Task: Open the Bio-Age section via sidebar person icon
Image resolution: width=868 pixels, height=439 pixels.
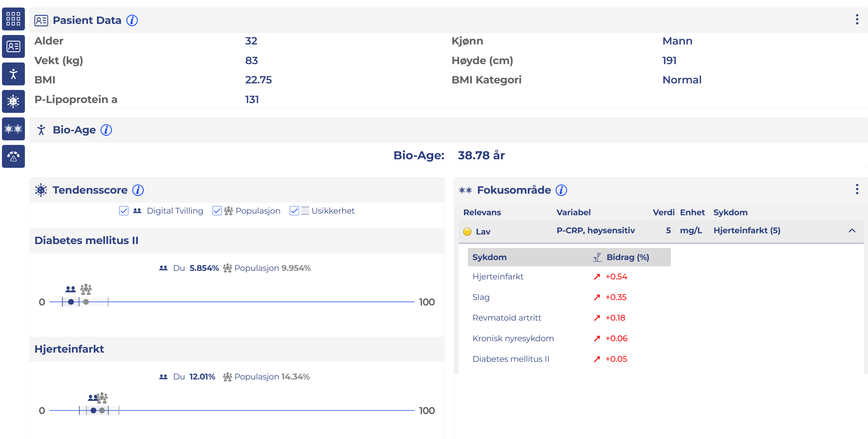Action: coord(13,74)
